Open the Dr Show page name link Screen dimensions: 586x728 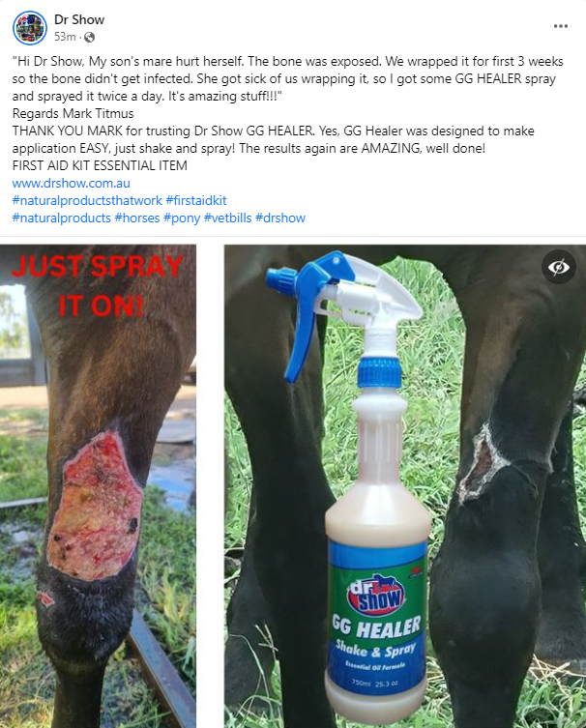tap(79, 19)
